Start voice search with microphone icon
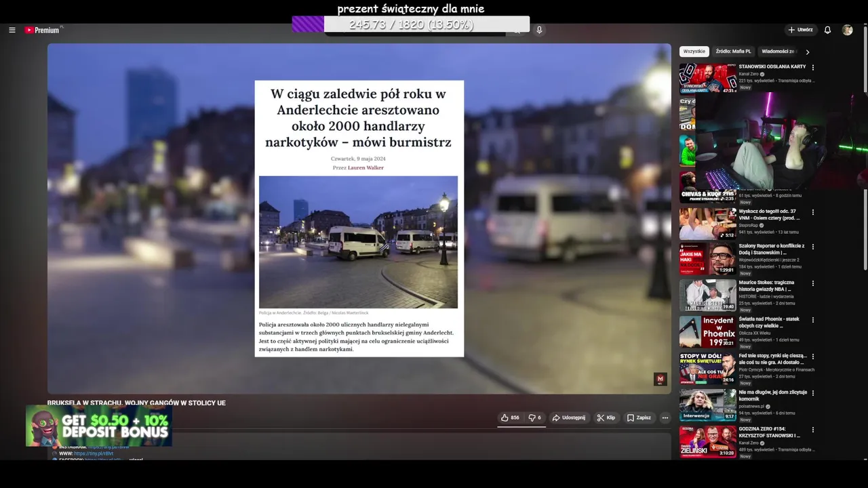 click(539, 30)
